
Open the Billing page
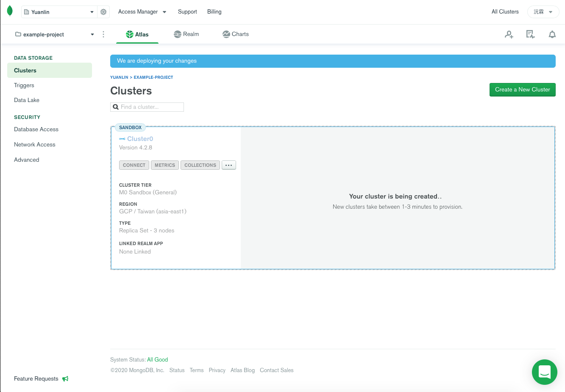coord(214,12)
